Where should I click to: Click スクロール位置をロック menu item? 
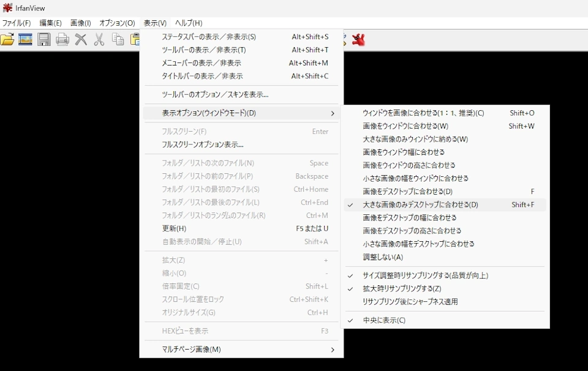(x=241, y=299)
